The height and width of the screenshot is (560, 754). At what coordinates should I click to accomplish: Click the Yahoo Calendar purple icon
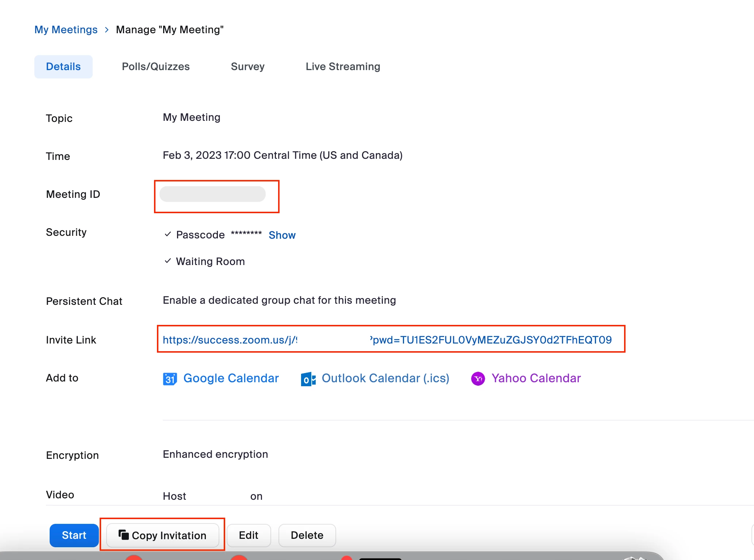(478, 379)
